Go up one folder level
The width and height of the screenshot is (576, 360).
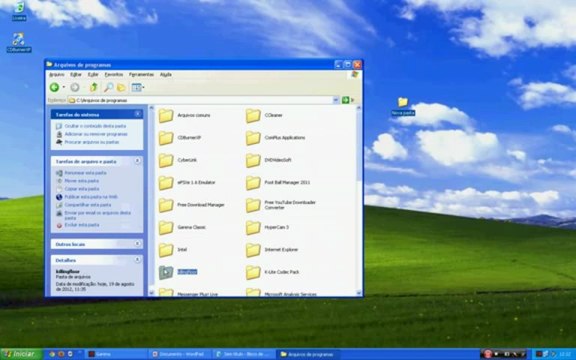pos(94,87)
